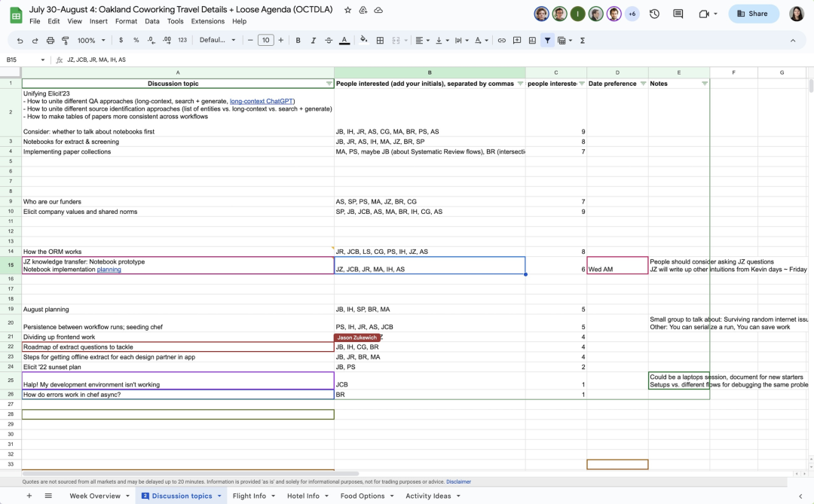This screenshot has width=814, height=504.
Task: Add a new sheet
Action: (x=29, y=496)
